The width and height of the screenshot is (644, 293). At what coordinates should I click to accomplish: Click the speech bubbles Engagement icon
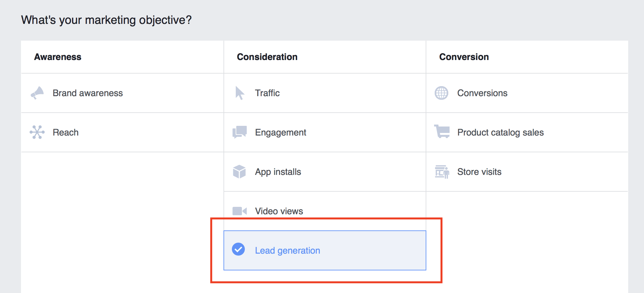pyautogui.click(x=240, y=132)
